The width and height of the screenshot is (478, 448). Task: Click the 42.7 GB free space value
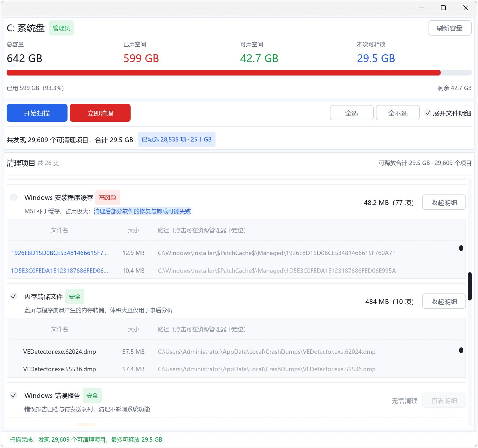(259, 58)
